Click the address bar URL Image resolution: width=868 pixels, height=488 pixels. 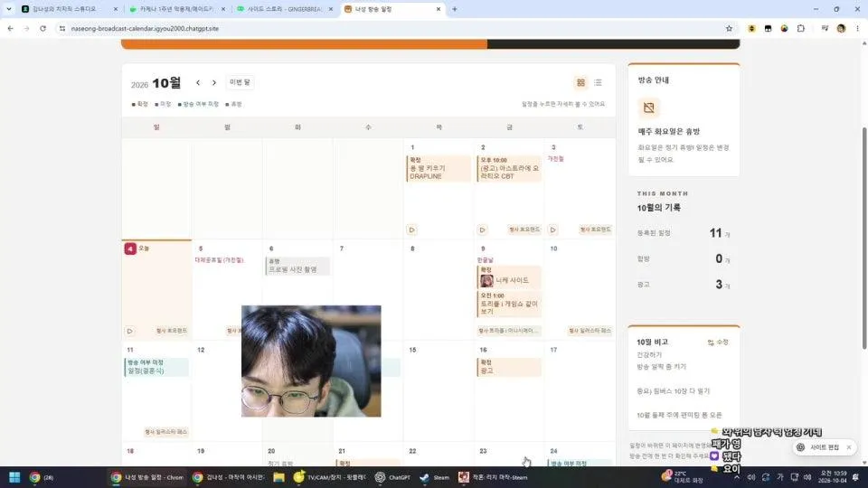145,28
